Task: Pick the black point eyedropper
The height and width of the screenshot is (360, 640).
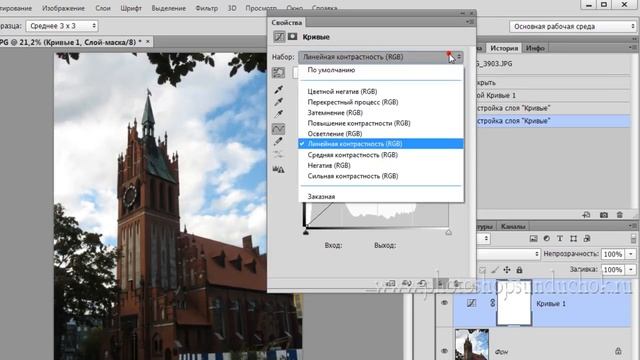Action: (279, 89)
